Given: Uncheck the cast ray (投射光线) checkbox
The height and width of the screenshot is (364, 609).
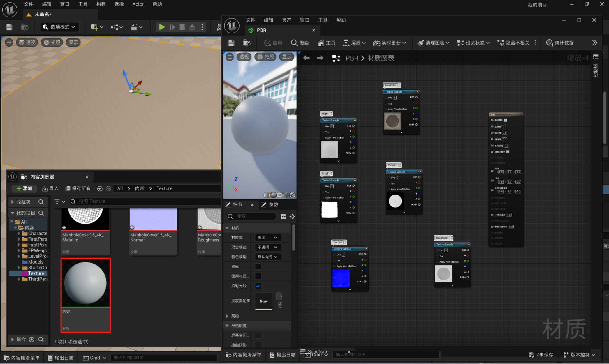Looking at the screenshot, I should (258, 286).
